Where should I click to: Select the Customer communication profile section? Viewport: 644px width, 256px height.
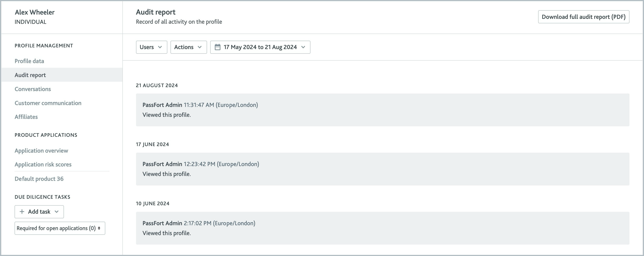click(x=48, y=102)
